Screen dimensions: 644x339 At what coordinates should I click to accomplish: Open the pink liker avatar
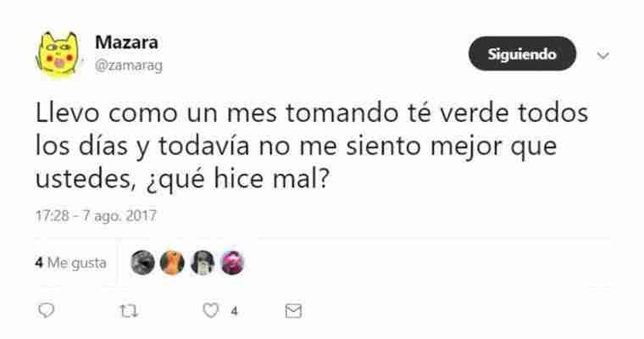(x=233, y=263)
